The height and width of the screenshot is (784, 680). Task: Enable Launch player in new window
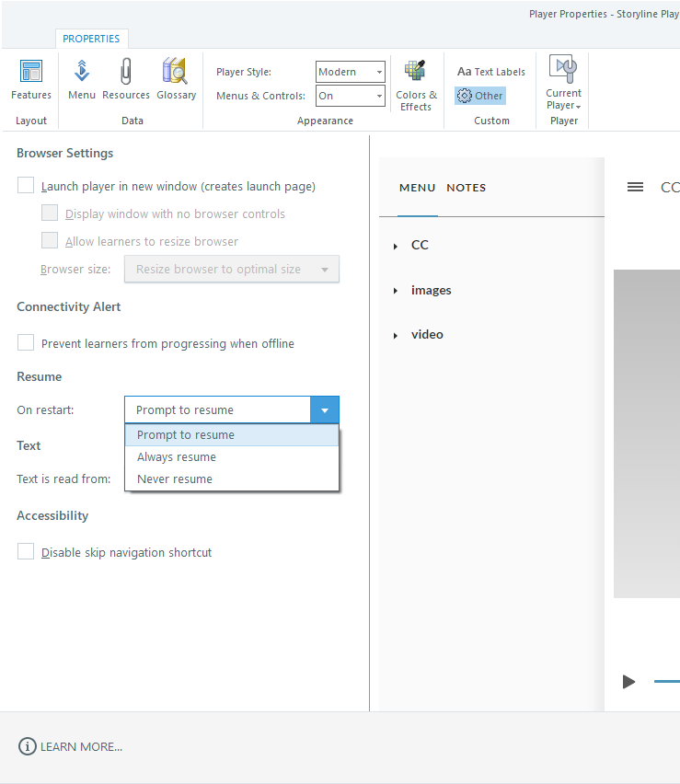coord(26,185)
